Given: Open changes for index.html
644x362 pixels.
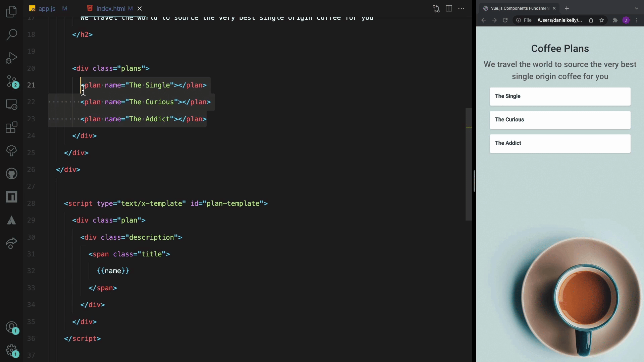Looking at the screenshot, I should (x=436, y=9).
